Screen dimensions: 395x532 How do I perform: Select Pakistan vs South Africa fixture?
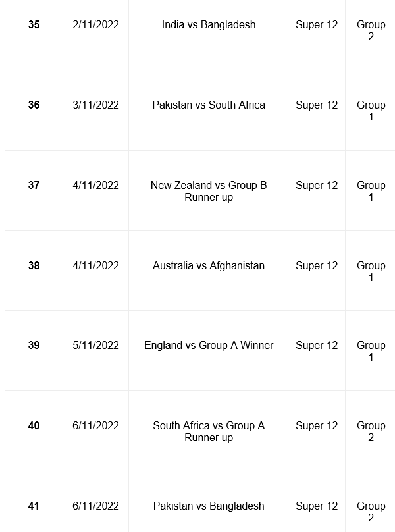[x=208, y=105]
